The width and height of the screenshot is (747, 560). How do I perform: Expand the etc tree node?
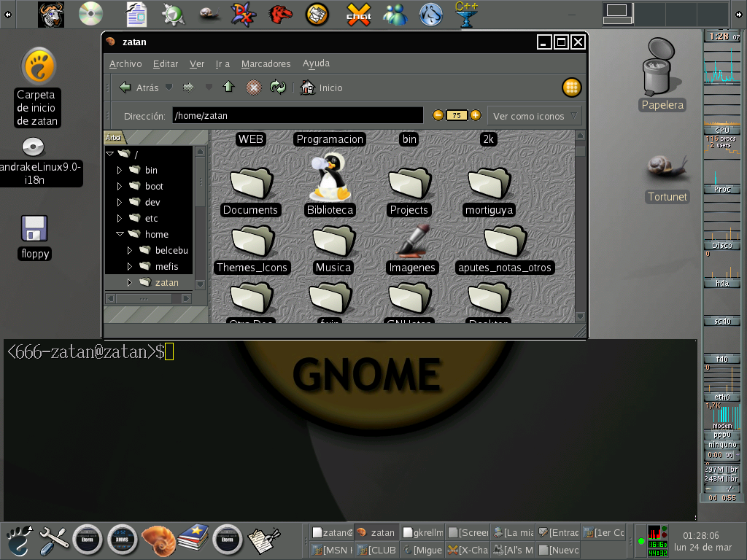(119, 219)
